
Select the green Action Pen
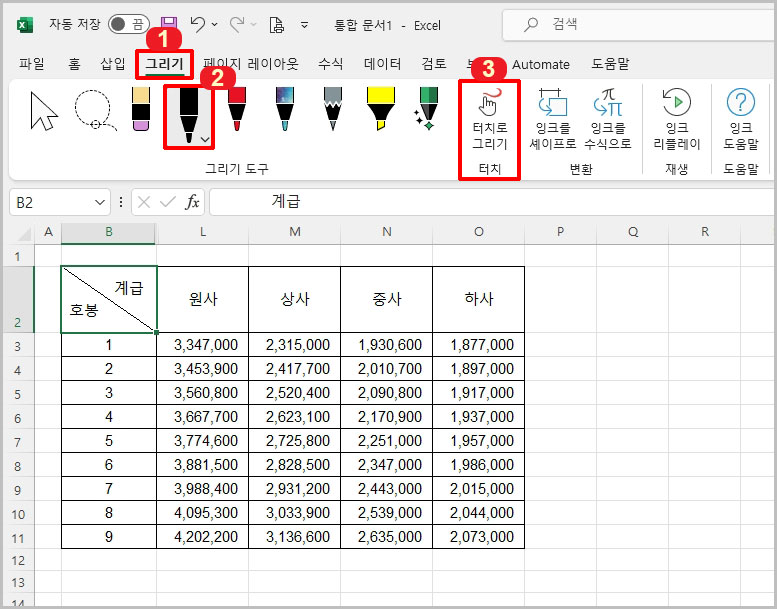[x=426, y=110]
